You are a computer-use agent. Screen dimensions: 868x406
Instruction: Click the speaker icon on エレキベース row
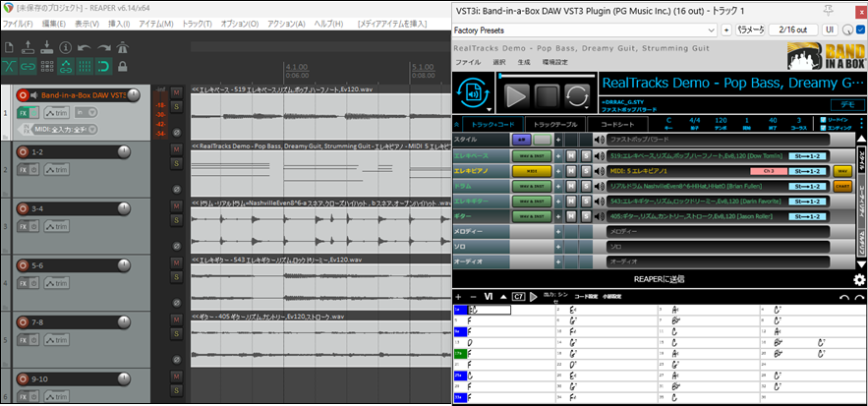(598, 155)
